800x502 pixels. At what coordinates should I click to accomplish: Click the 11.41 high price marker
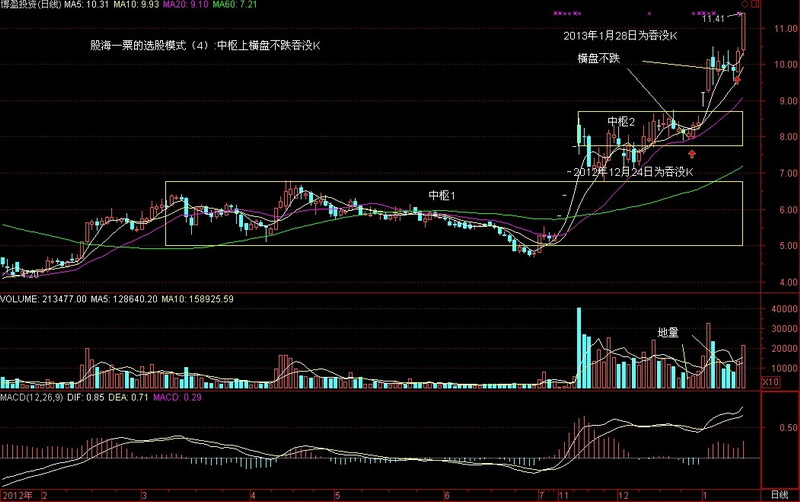click(714, 19)
